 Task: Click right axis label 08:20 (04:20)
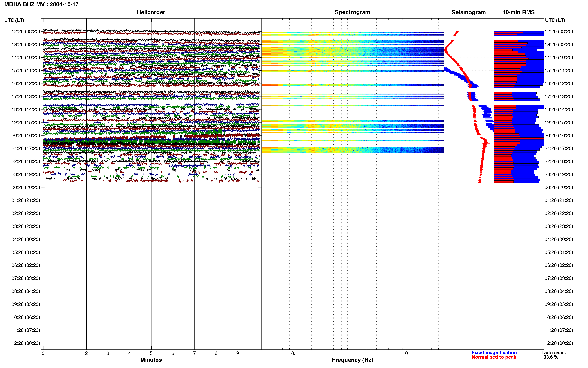pos(559,291)
